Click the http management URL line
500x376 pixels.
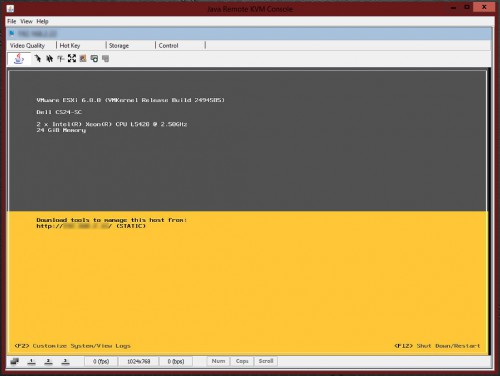click(x=91, y=226)
